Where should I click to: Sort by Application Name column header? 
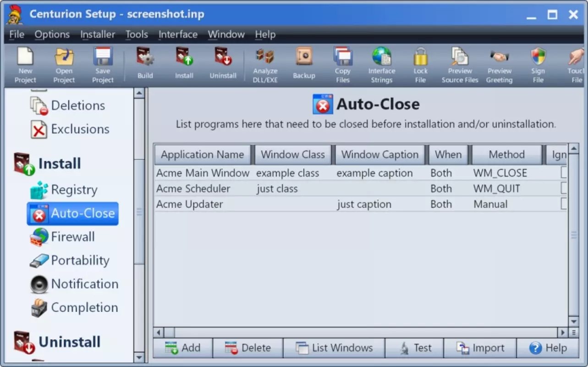coord(203,155)
